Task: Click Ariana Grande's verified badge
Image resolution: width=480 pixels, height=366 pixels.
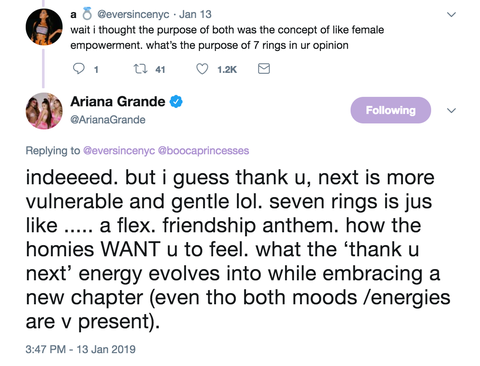Action: tap(176, 102)
